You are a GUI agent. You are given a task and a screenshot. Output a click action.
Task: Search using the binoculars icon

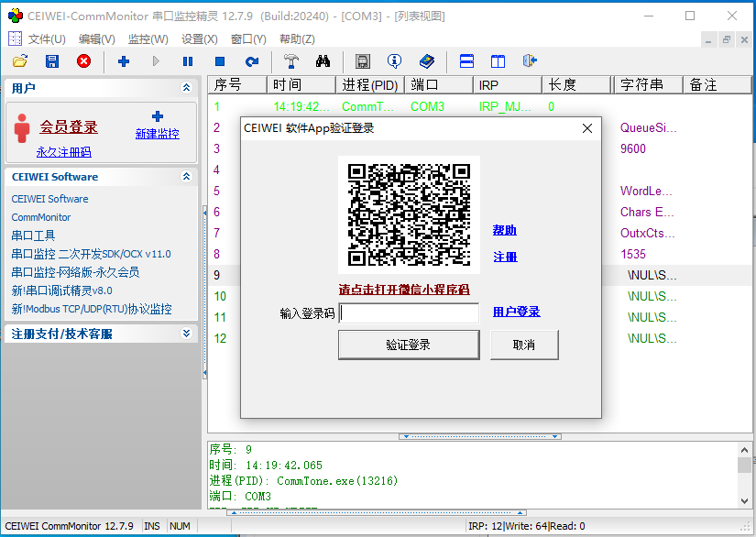(x=323, y=61)
